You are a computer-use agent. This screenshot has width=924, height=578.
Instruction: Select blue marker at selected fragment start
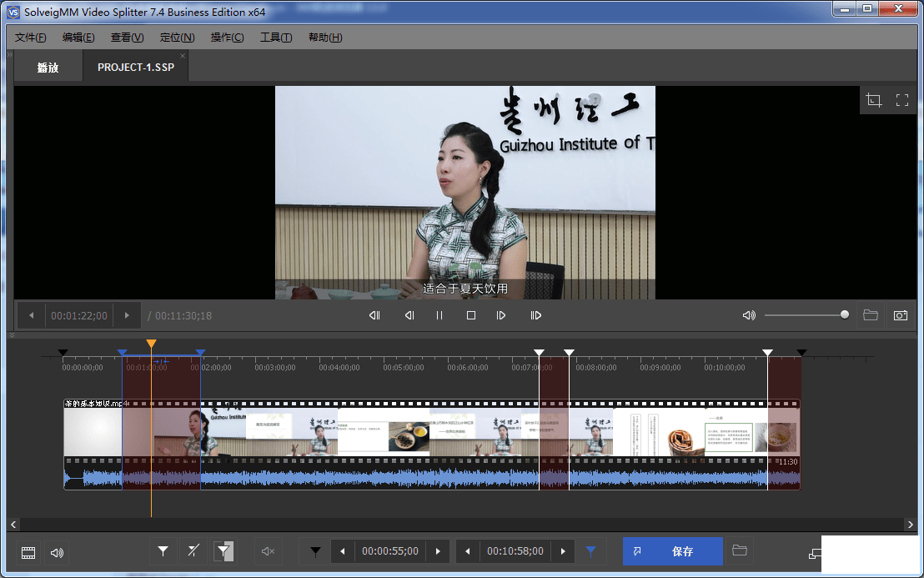click(122, 352)
